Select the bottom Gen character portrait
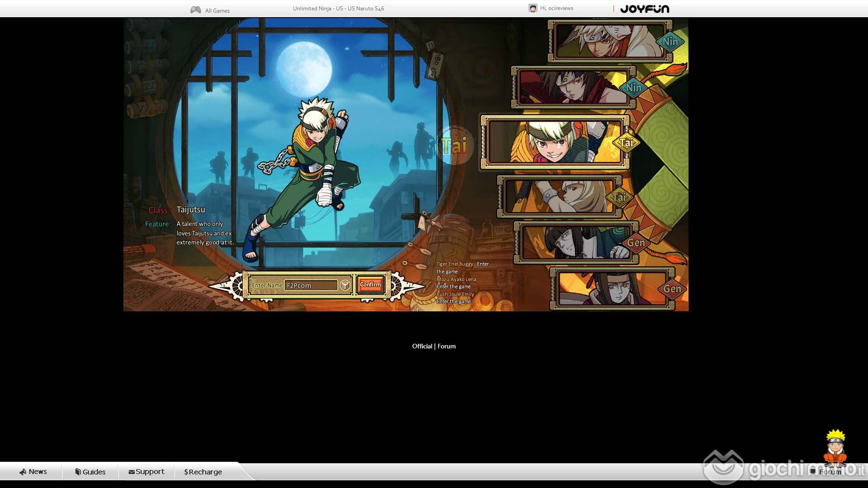 coord(612,289)
